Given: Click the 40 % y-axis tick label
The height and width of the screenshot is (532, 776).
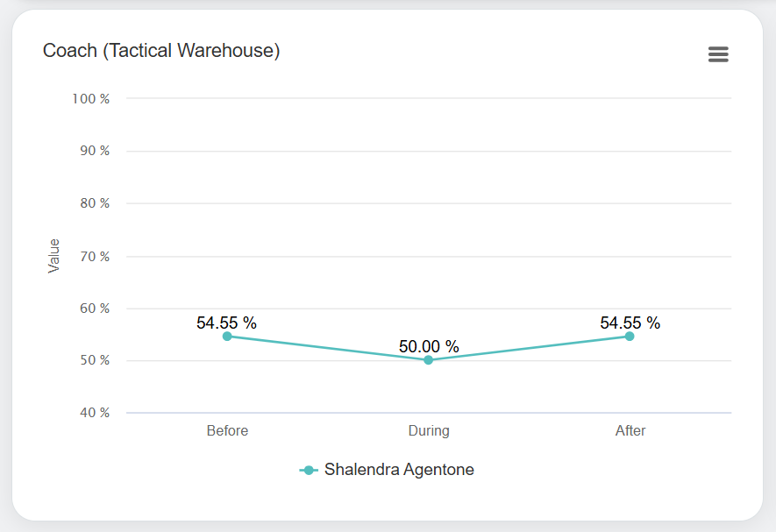Looking at the screenshot, I should [x=94, y=413].
